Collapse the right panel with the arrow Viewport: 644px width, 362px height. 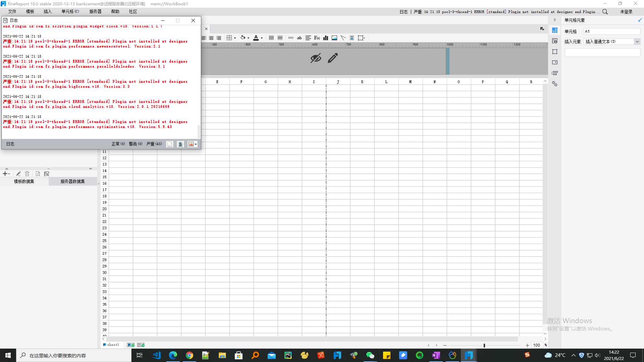coord(555,20)
